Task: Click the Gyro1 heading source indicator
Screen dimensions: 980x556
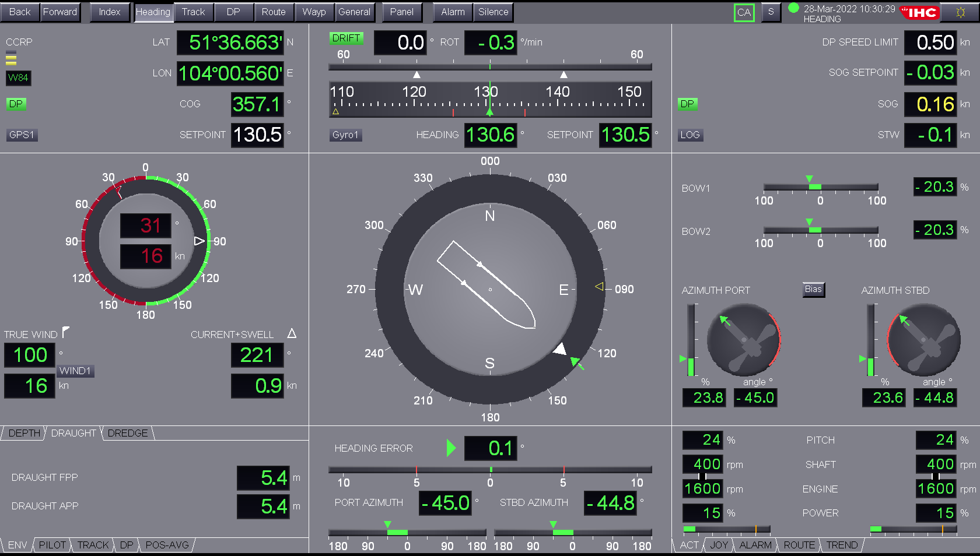Action: coord(345,135)
